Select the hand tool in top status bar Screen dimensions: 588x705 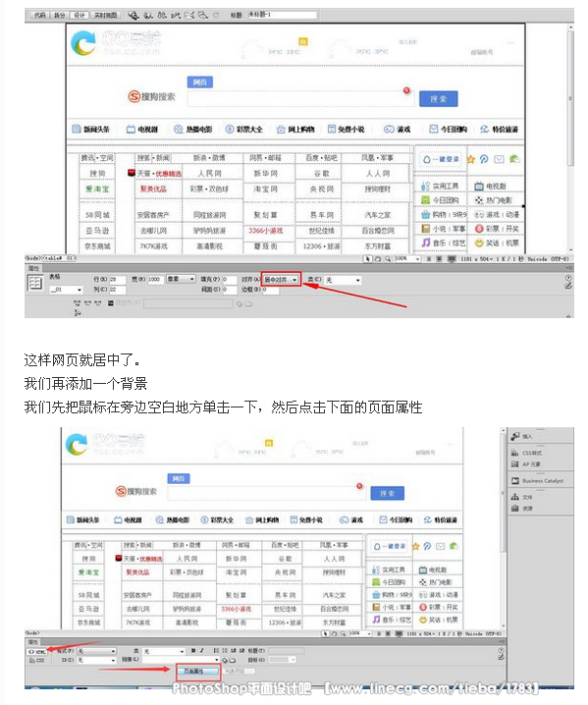[378, 259]
